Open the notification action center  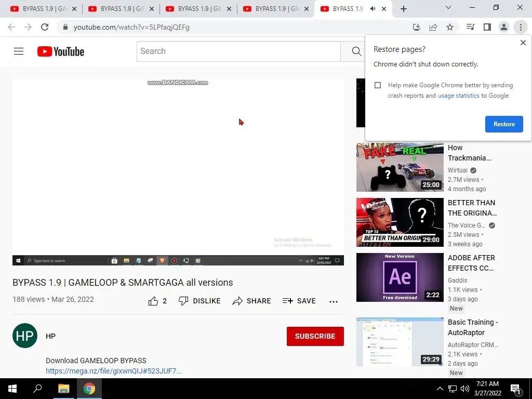(x=516, y=390)
